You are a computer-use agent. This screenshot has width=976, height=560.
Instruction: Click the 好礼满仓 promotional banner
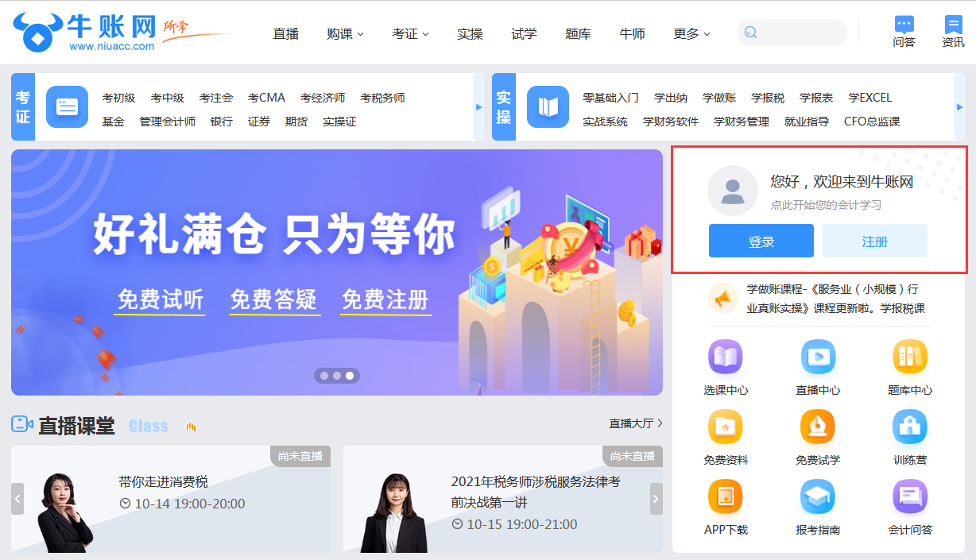pyautogui.click(x=337, y=272)
